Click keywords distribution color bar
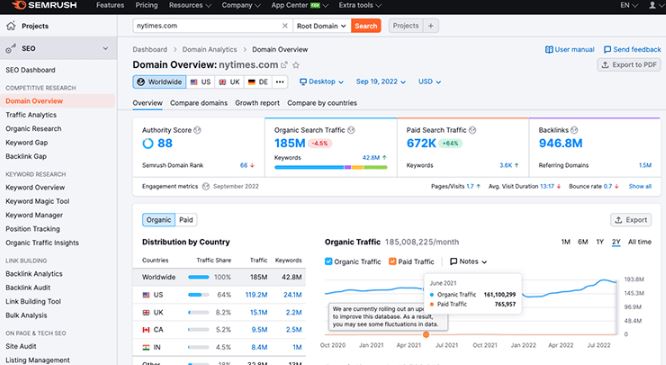 (331, 167)
